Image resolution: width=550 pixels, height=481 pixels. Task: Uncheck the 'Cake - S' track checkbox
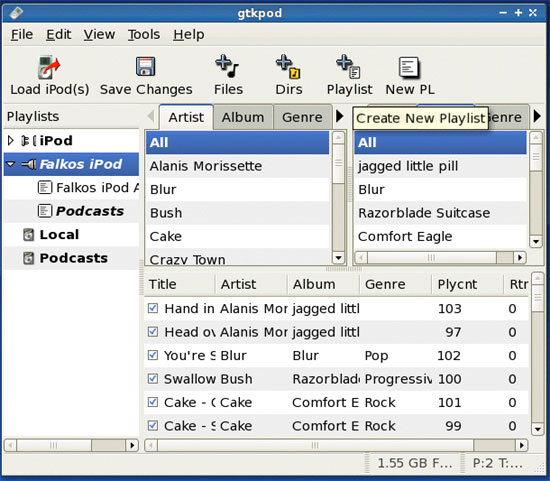(x=153, y=426)
